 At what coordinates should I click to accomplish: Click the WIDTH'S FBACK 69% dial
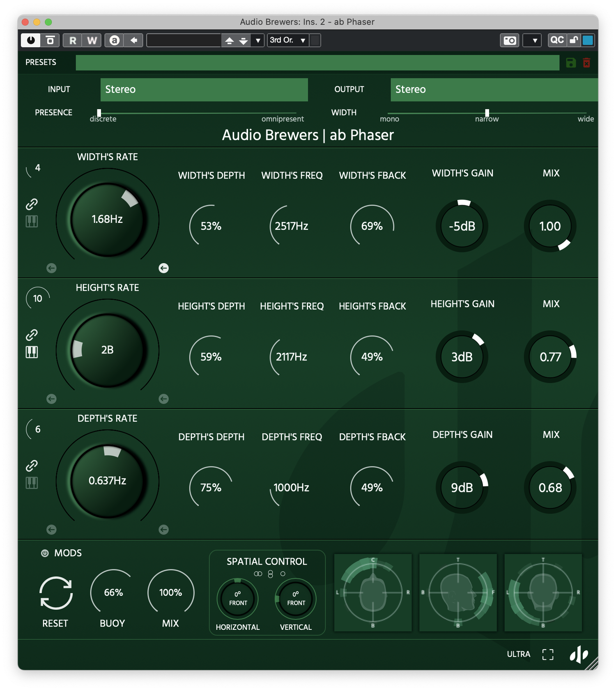coord(372,226)
